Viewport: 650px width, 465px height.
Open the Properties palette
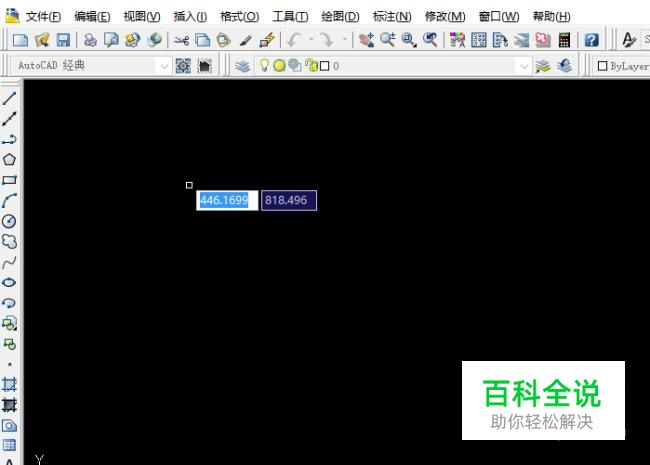click(457, 40)
